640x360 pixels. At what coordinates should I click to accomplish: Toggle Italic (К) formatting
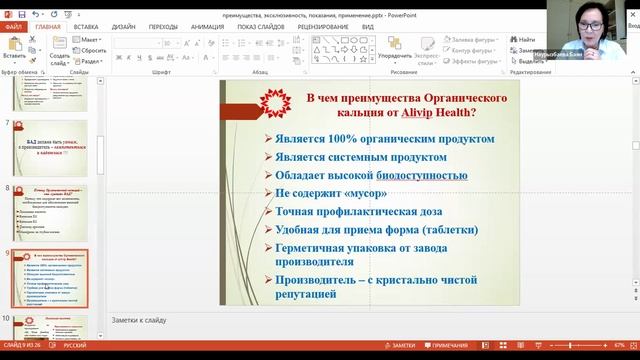129,58
